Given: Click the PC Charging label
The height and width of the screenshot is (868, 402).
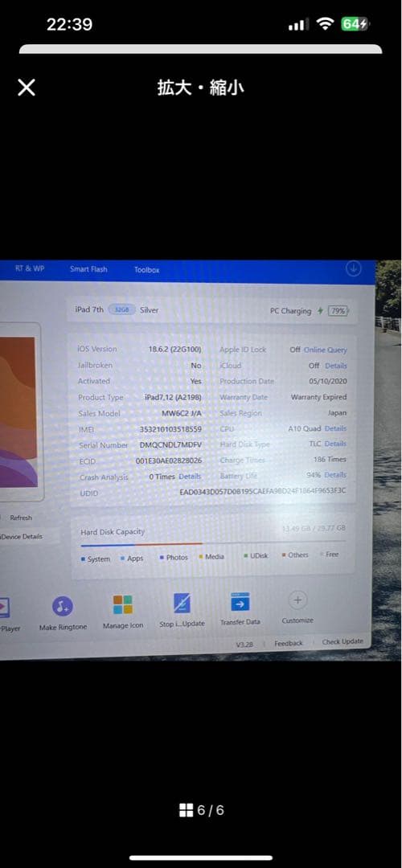Looking at the screenshot, I should pos(291,311).
